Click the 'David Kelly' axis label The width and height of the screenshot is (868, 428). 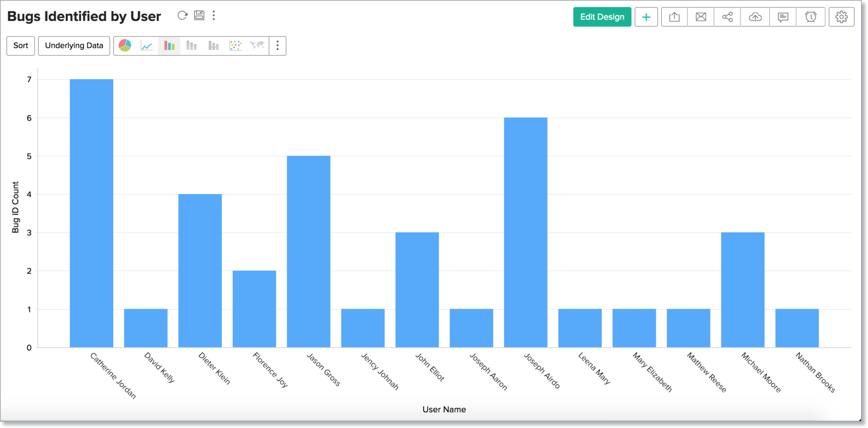(x=159, y=368)
